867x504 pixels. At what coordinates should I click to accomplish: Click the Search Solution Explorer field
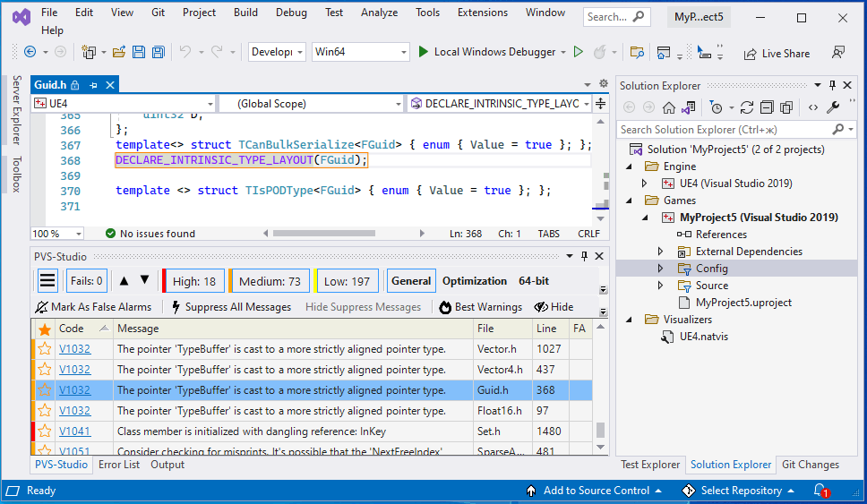coord(725,129)
